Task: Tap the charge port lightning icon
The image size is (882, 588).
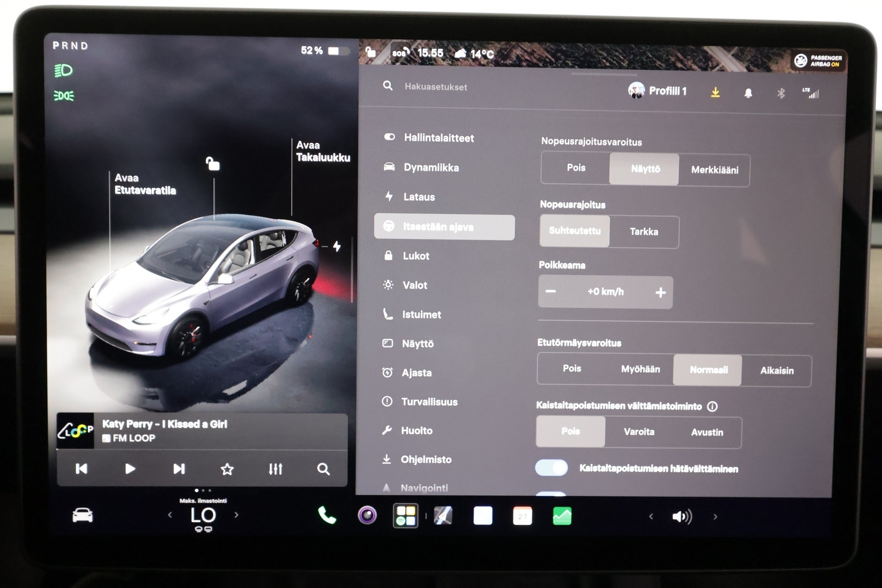Action: coord(337,247)
